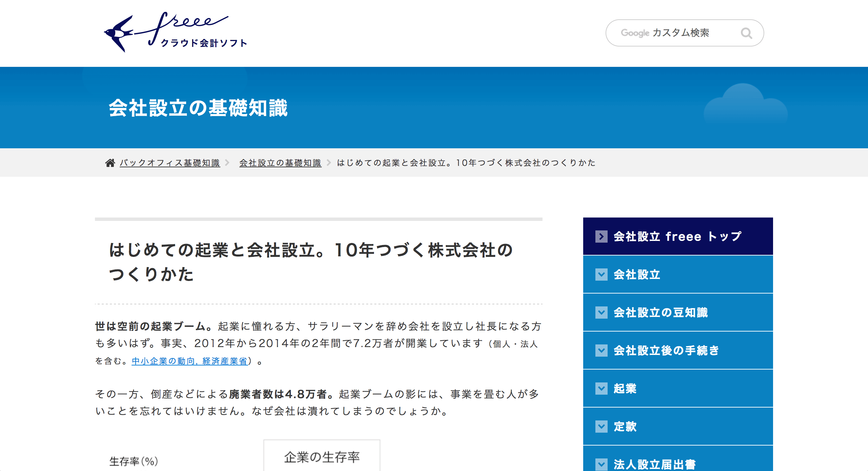Click the 会社設立の基礎知識 banner heading
Image resolution: width=868 pixels, height=471 pixels.
198,108
